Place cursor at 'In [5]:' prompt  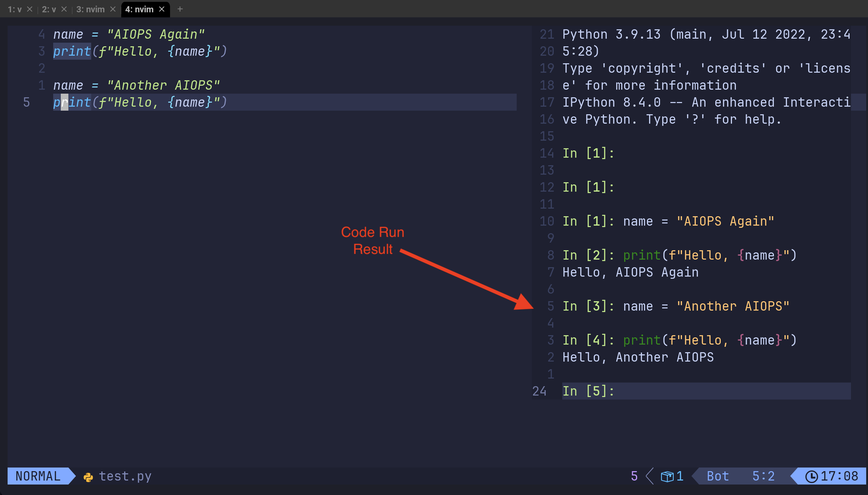(x=588, y=391)
